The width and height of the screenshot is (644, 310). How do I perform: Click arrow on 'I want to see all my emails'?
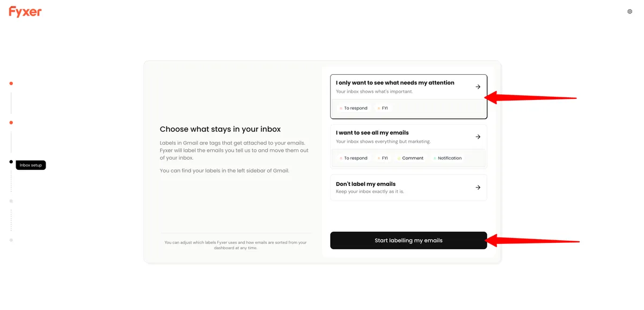coord(478,136)
